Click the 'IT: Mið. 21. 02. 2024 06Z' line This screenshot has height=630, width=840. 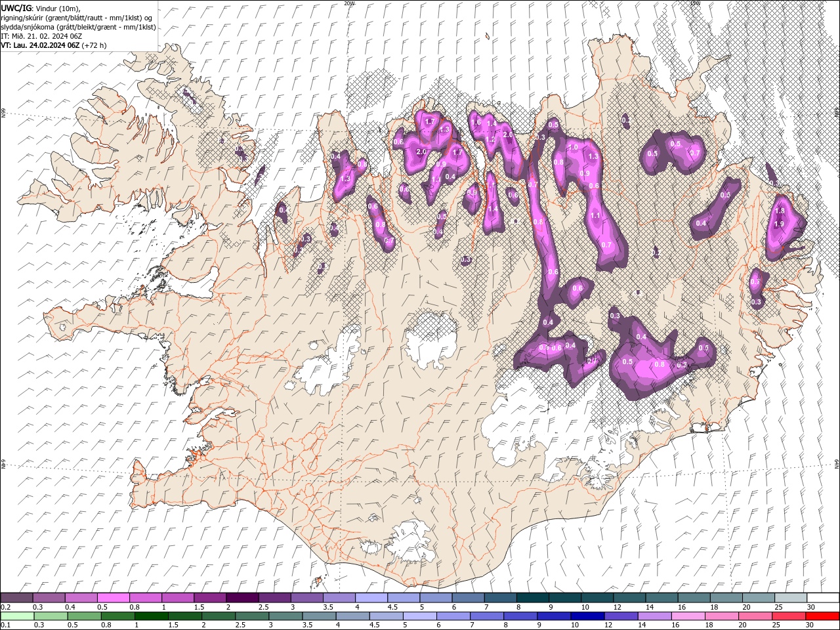point(41,35)
